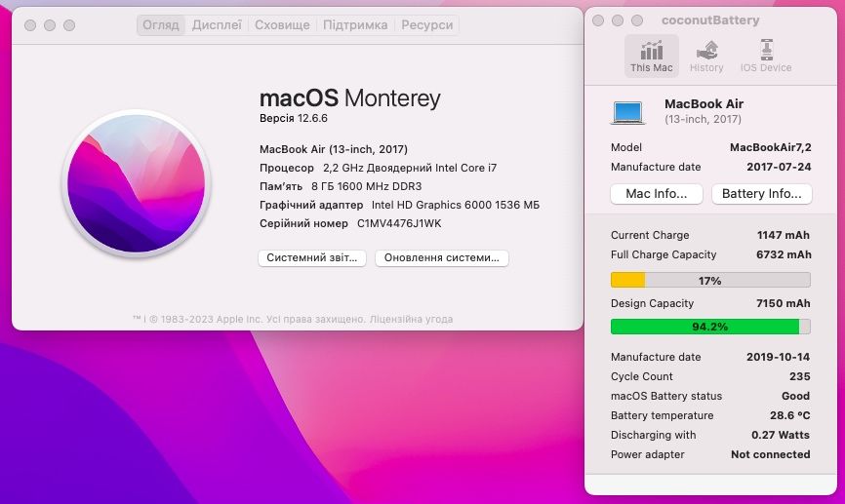Click the macOS Monterey title text

coord(349,98)
